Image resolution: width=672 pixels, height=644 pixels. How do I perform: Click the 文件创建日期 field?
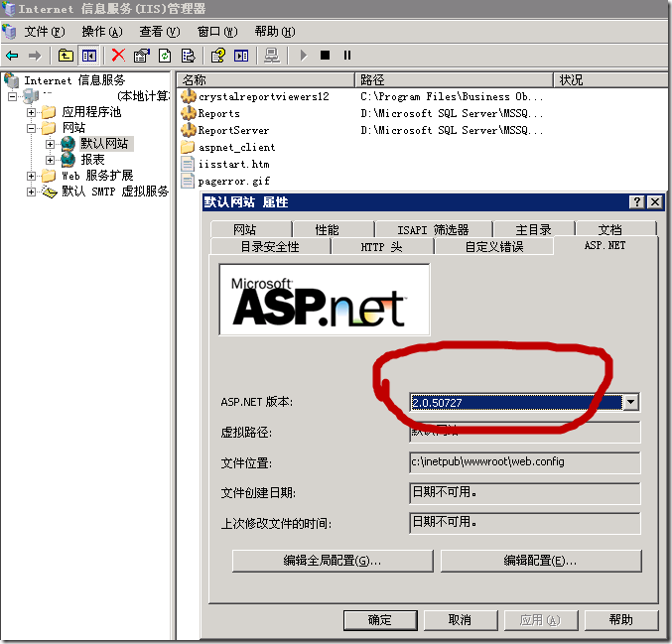(x=525, y=493)
